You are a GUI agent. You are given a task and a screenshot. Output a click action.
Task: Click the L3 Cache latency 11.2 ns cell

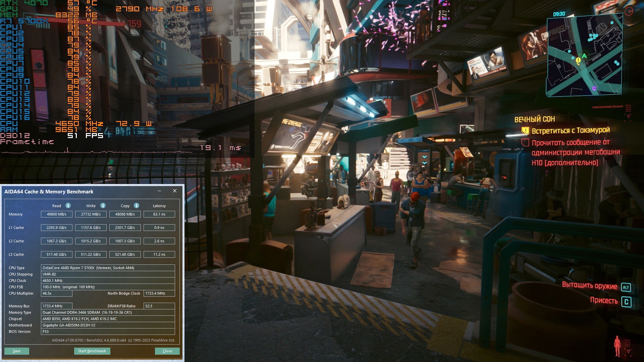click(159, 254)
